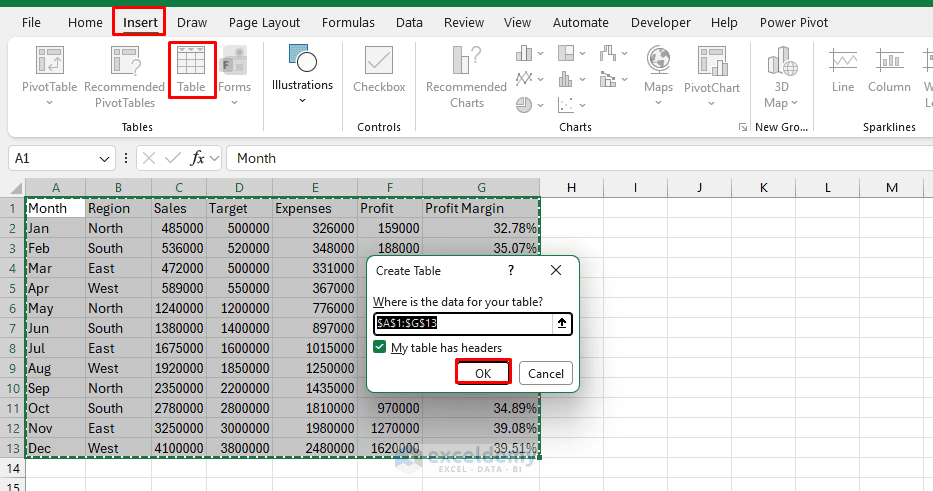Open Recommended Charts

[x=466, y=76]
